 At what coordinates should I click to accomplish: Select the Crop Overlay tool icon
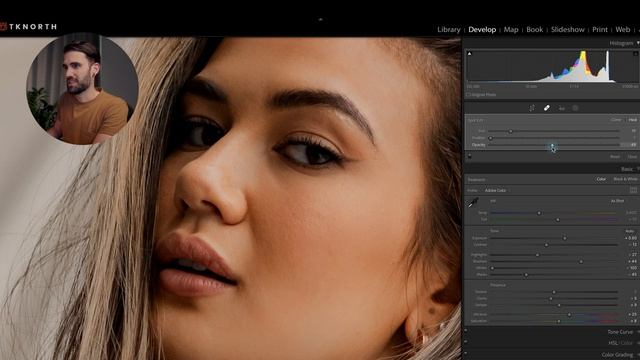(x=532, y=108)
